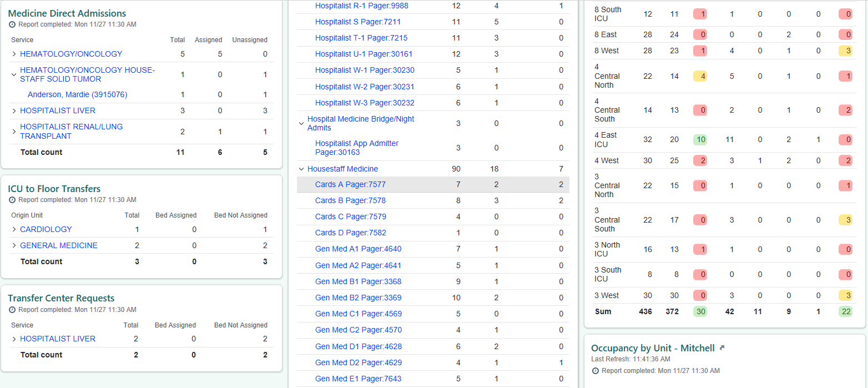Expand HOSPITALIST RENAL/LUNG TRANSPLANT row
Image resolution: width=868 pixels, height=388 pixels.
(14, 132)
